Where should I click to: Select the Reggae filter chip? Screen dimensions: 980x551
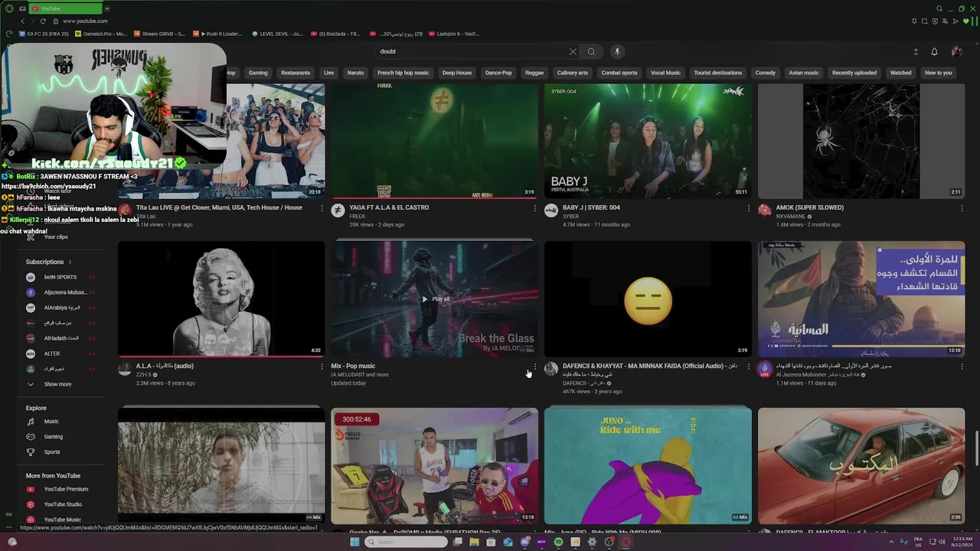(x=534, y=73)
